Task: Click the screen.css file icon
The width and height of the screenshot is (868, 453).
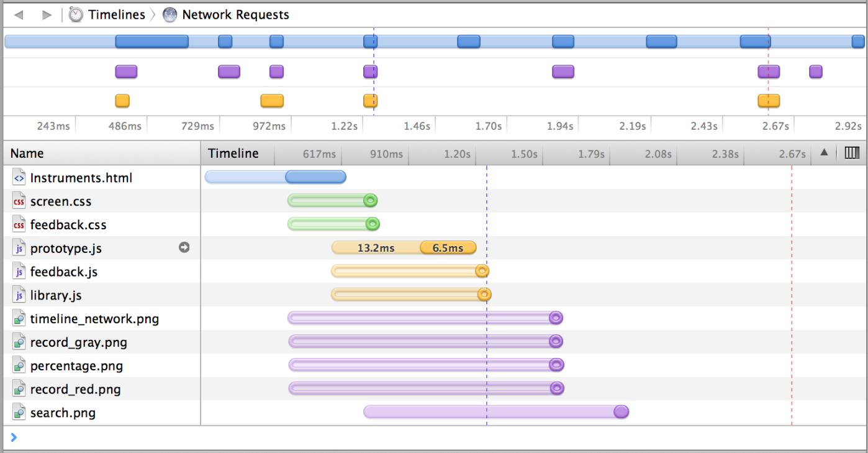Action: tap(19, 201)
